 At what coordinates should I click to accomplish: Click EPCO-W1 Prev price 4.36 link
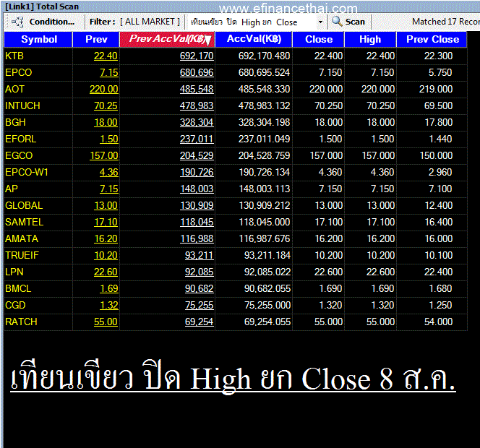[108, 172]
